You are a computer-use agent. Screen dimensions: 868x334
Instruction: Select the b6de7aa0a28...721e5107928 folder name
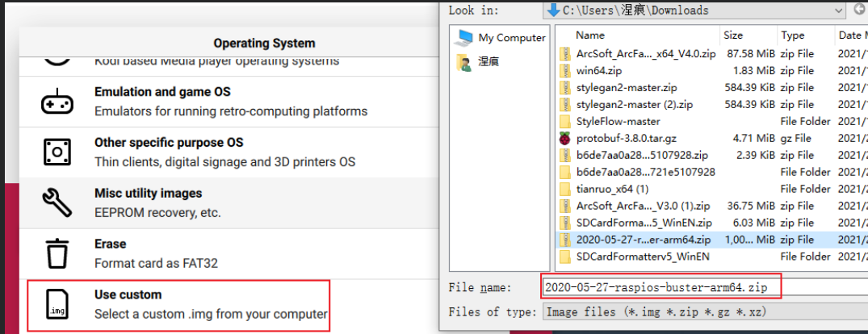coord(645,172)
